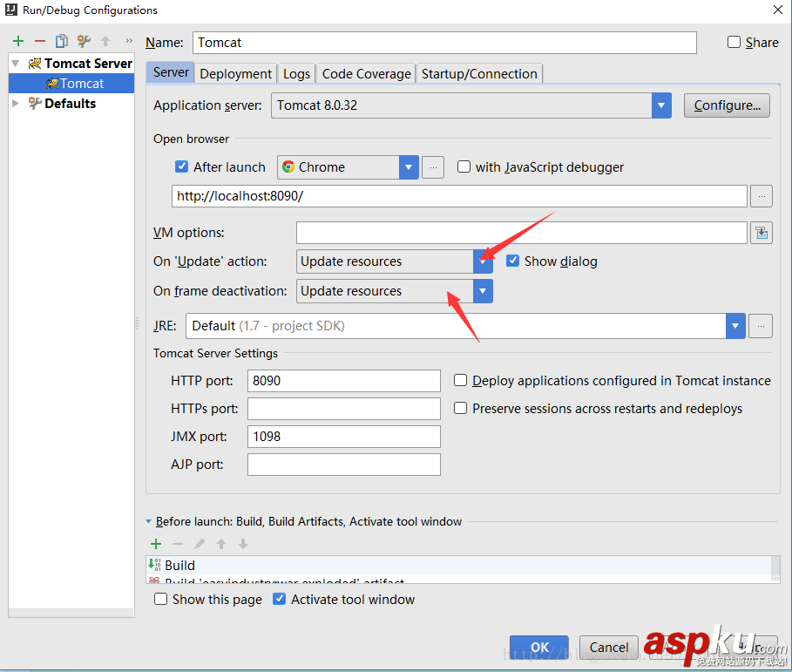Click the green plus add configuration icon
Image resolution: width=792 pixels, height=672 pixels.
[17, 41]
